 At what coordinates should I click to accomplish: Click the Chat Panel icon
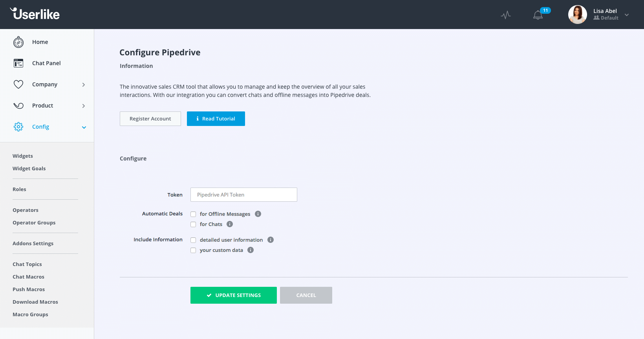[x=18, y=63]
